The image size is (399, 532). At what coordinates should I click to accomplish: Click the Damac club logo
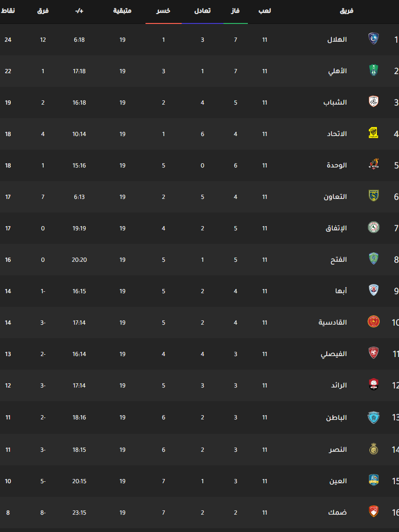[374, 511]
